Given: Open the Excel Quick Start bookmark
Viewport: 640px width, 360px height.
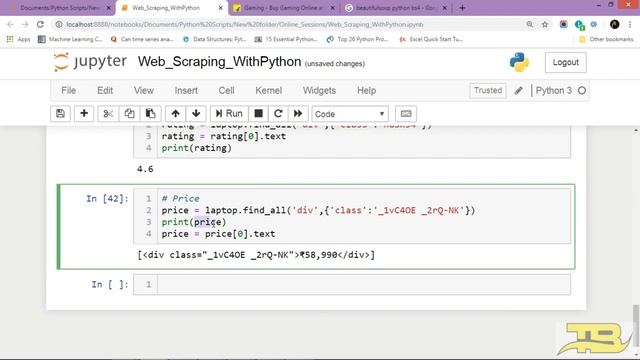Looking at the screenshot, I should click(x=431, y=39).
